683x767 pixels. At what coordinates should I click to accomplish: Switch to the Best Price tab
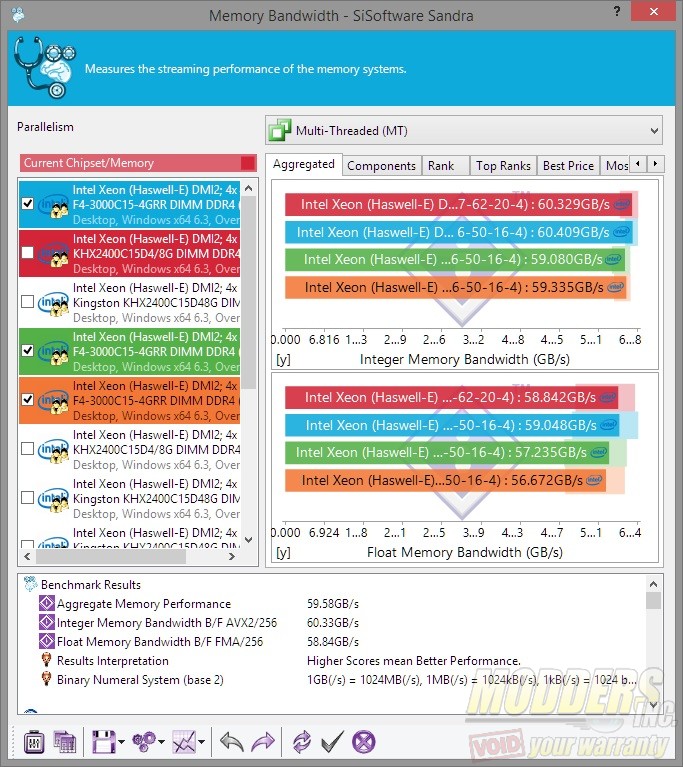[x=569, y=166]
